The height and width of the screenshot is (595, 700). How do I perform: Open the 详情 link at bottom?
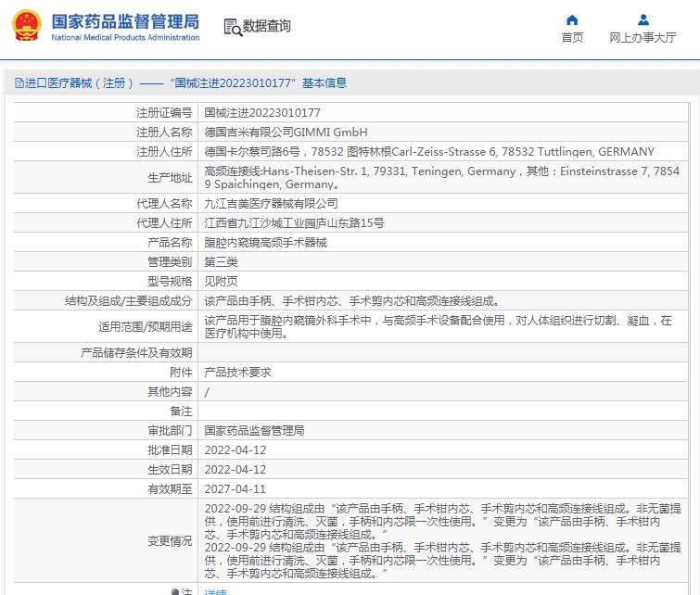[x=215, y=591]
